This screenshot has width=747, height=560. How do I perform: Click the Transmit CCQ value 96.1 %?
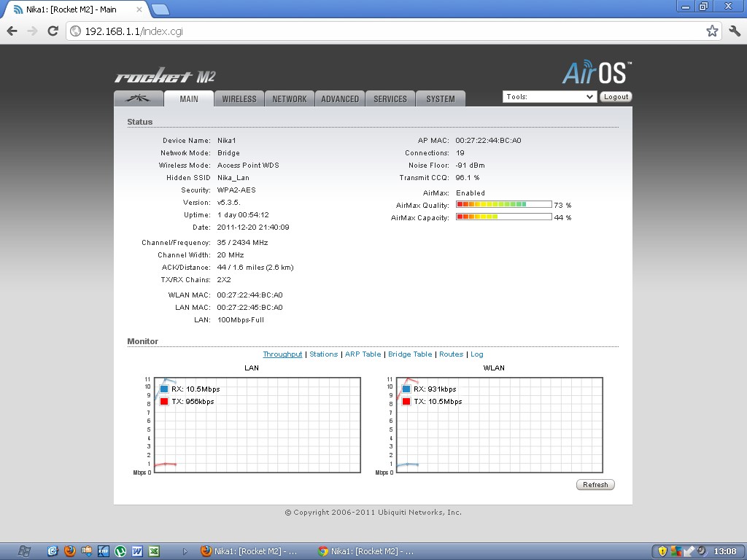pos(468,178)
